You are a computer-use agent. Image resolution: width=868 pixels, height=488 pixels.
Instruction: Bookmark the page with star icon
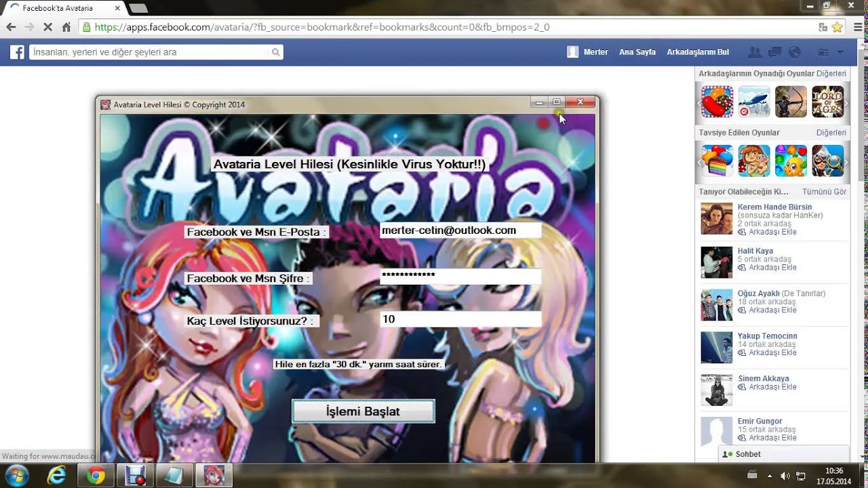[837, 27]
